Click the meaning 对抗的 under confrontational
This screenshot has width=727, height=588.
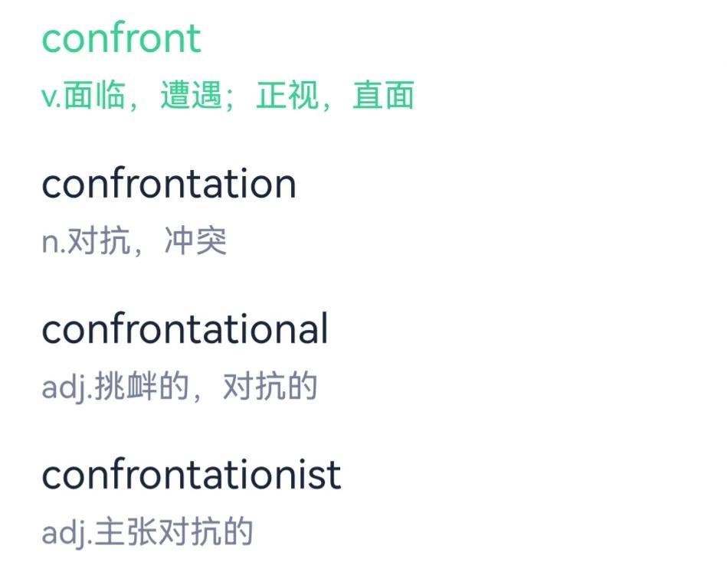[x=270, y=387]
